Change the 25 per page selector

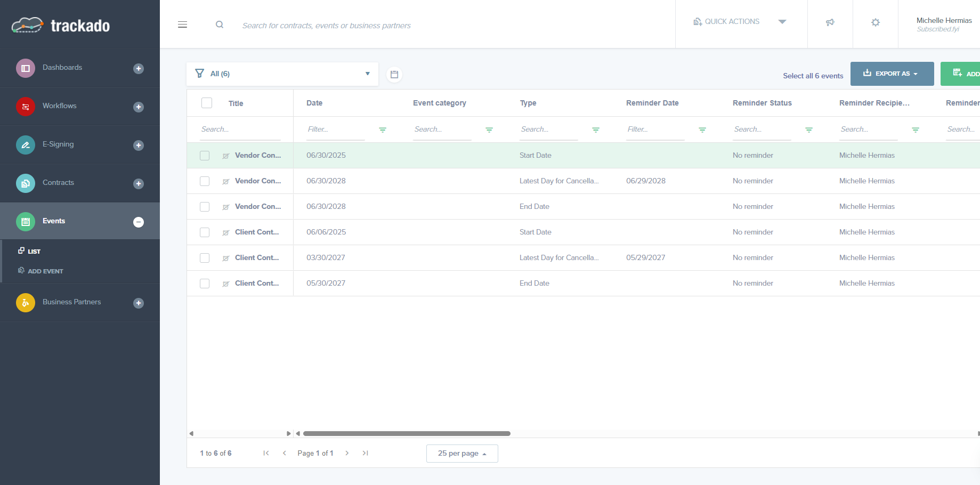click(462, 454)
